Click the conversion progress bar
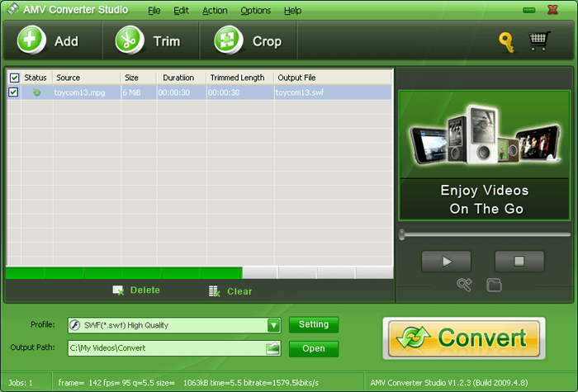 [x=200, y=273]
